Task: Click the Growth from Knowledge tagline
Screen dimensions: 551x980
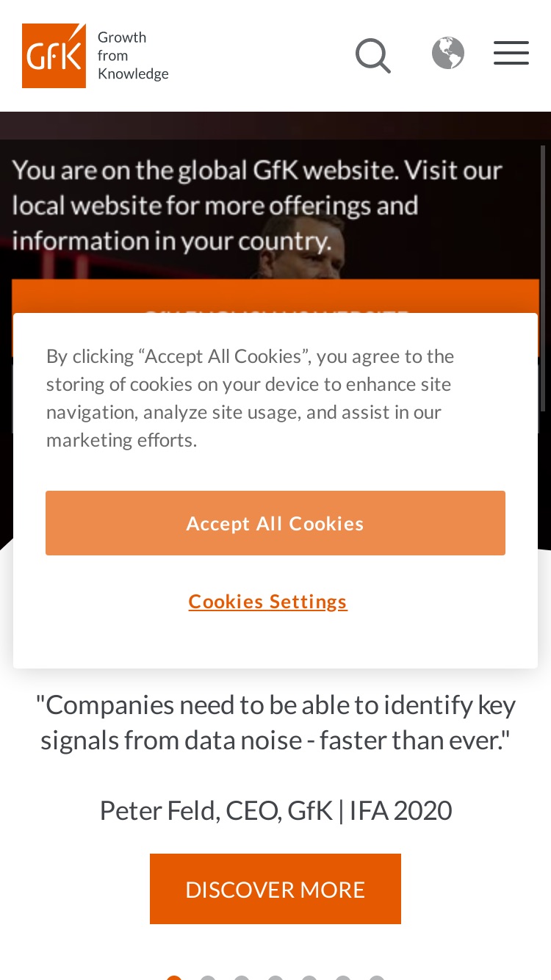Action: [x=133, y=56]
